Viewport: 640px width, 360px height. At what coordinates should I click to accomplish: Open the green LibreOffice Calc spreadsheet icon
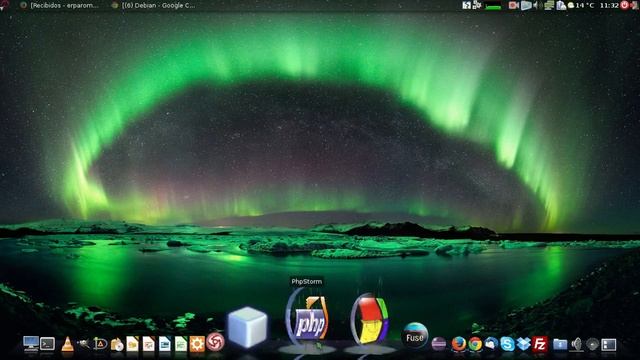(x=181, y=344)
